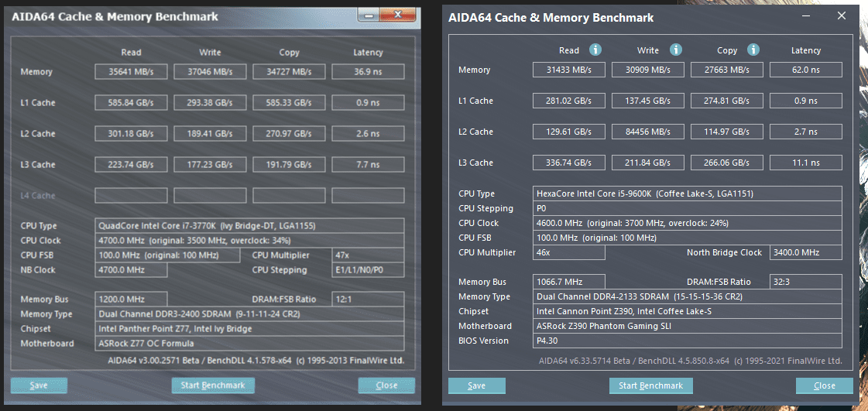868x411 pixels.
Task: Click Start Benchmark in the left AIDA64 window
Action: click(213, 385)
